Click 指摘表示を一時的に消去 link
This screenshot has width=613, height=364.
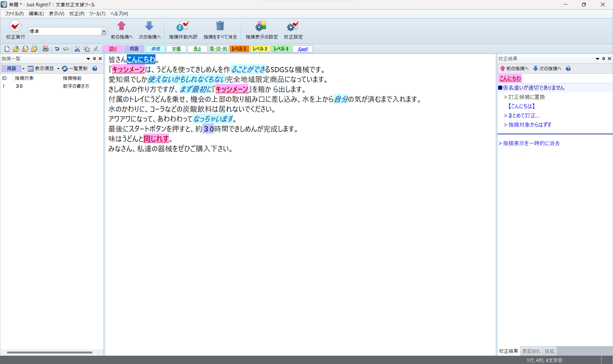coord(531,143)
